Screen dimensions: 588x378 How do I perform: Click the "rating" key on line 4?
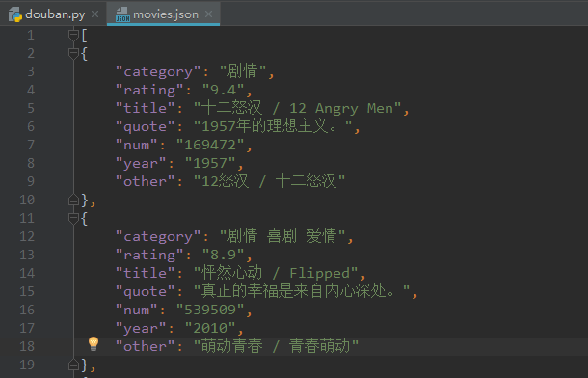pyautogui.click(x=149, y=90)
